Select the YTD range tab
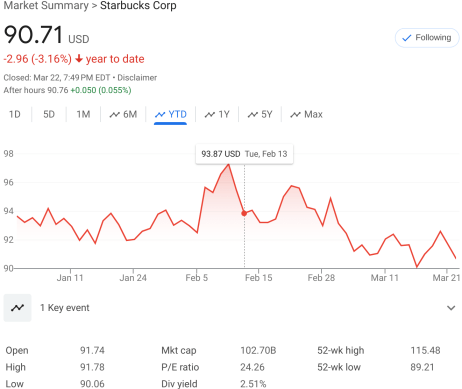 [x=171, y=115]
